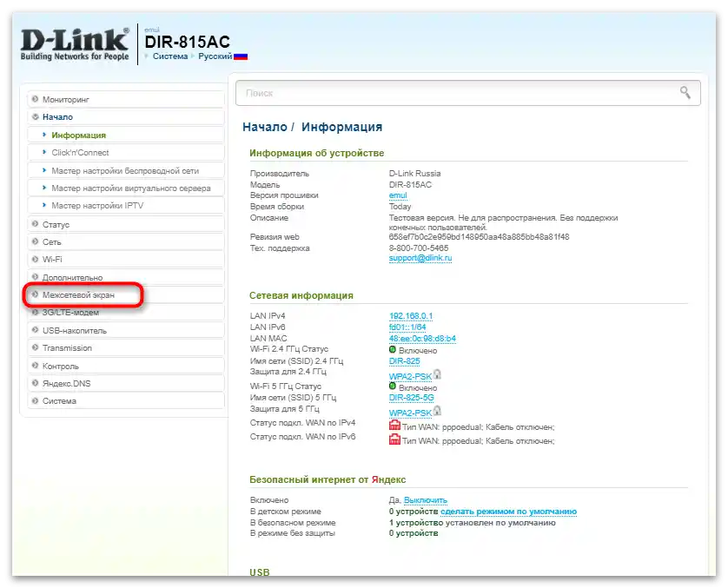
Task: Click the WPA2-PSK 5 GHz lock icon
Action: click(437, 411)
